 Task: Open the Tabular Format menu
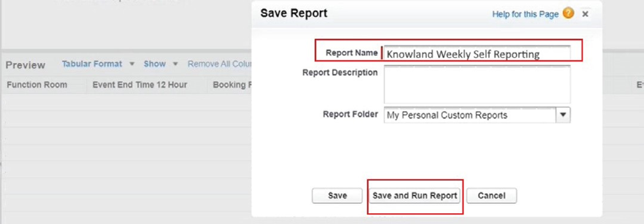click(x=92, y=64)
